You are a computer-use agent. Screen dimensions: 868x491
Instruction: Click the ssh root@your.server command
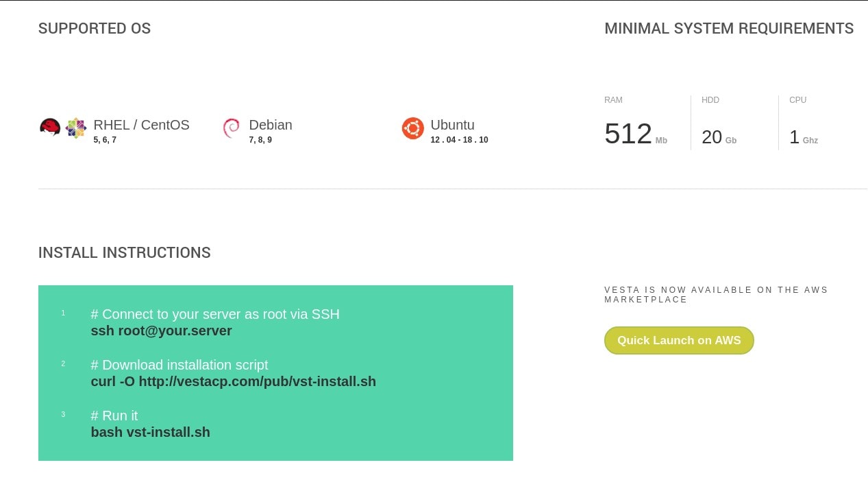pos(162,331)
